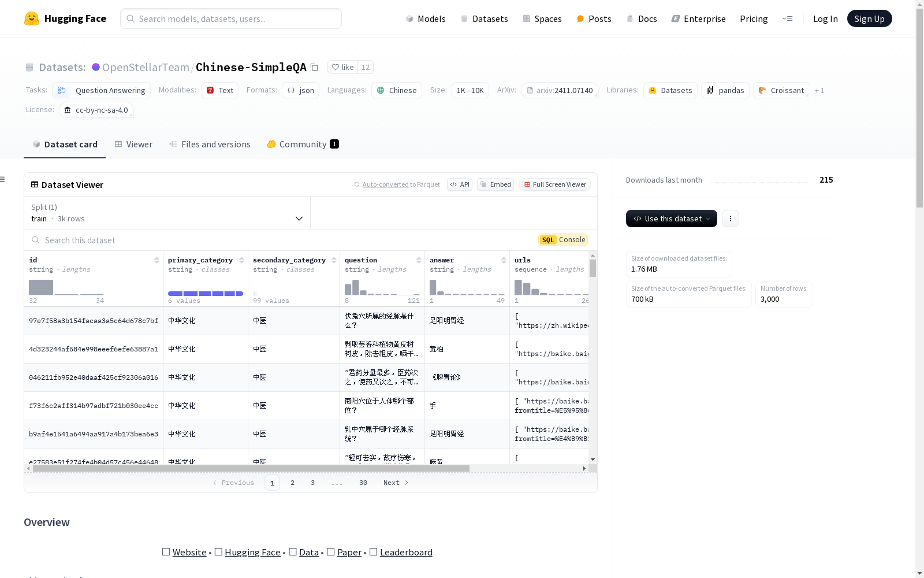Go to page 2 of the table

[x=292, y=483]
